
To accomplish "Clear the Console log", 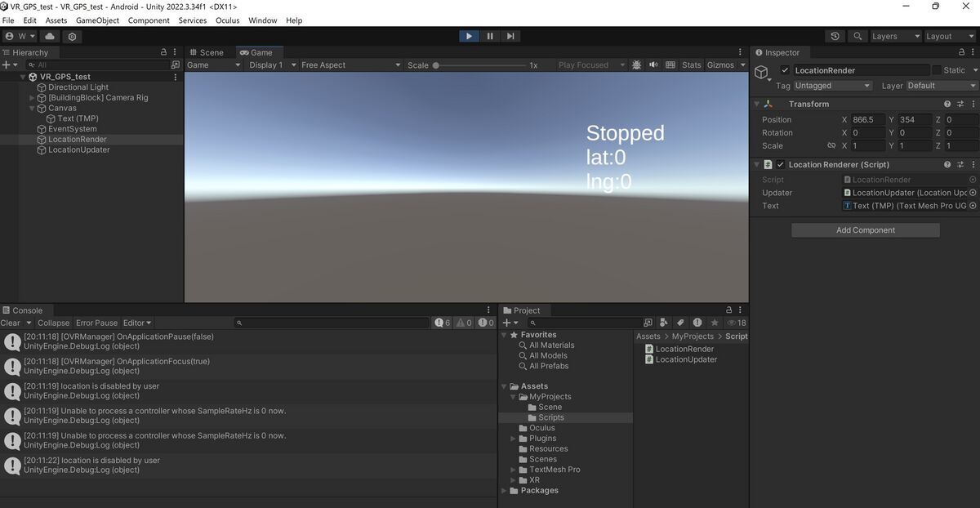I will pyautogui.click(x=11, y=323).
